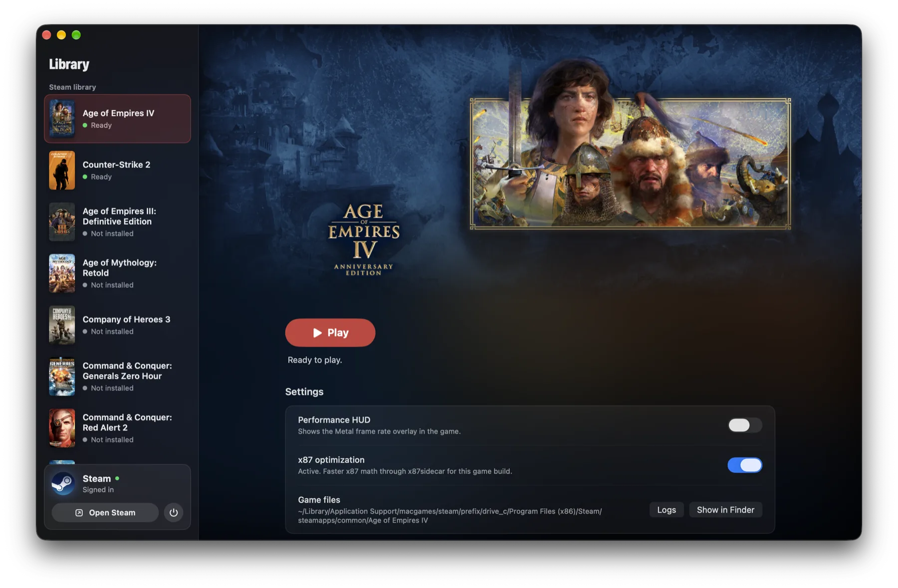Viewport: 898px width, 588px height.
Task: Select Company of Heroes 3 title
Action: tap(126, 319)
